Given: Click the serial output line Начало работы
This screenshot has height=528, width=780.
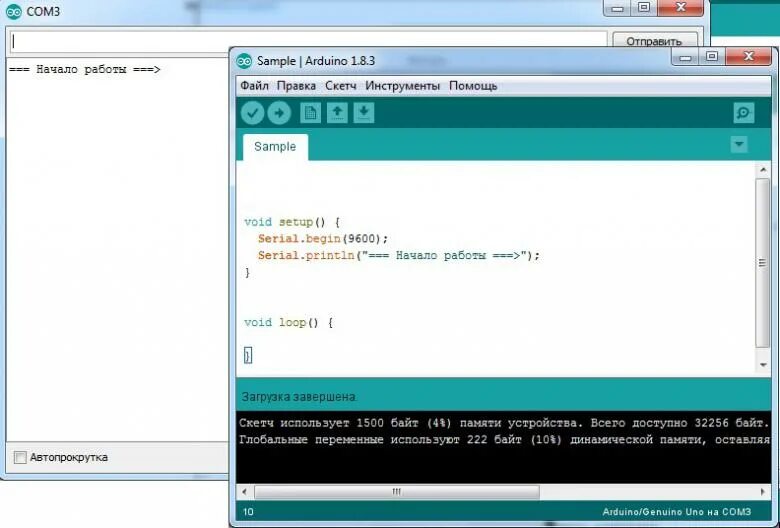Looking at the screenshot, I should point(85,69).
